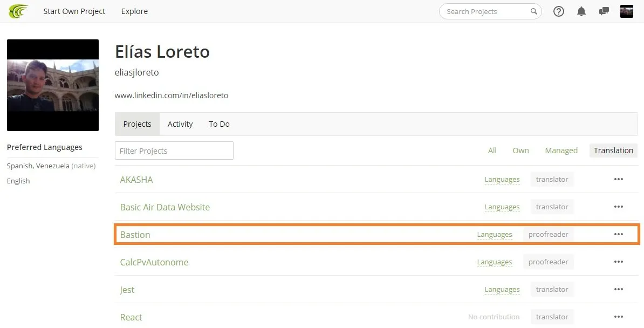644x328 pixels.
Task: Click translator badge for Basic Air Data Website
Action: point(552,207)
